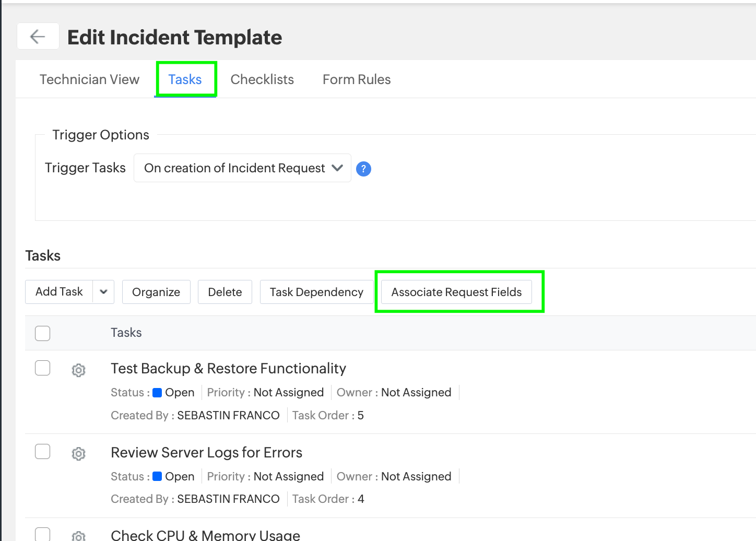Viewport: 756px width, 541px height.
Task: Tick the Check CPU & Memory Usage checkbox
Action: point(43,534)
